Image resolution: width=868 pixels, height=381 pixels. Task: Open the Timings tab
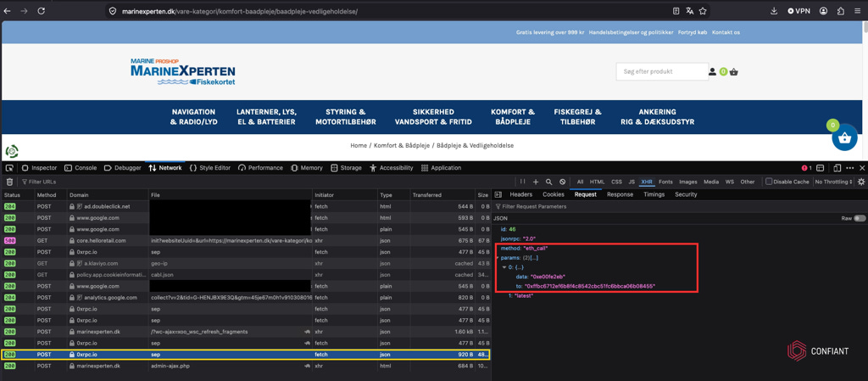654,194
